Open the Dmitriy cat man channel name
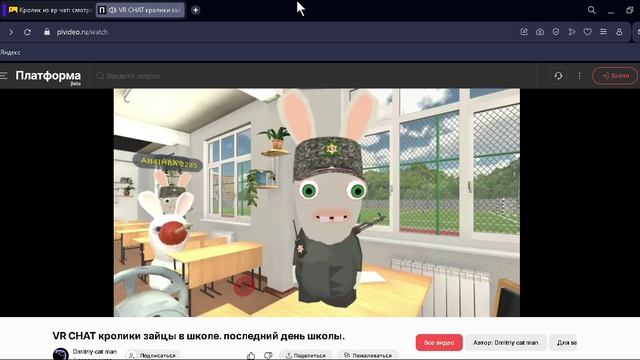Viewport: 640px width, 360px height. (95, 351)
